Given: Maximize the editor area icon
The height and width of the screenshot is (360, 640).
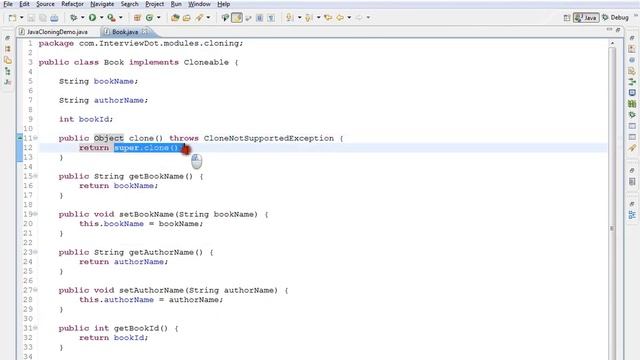Looking at the screenshot, I should 618,30.
